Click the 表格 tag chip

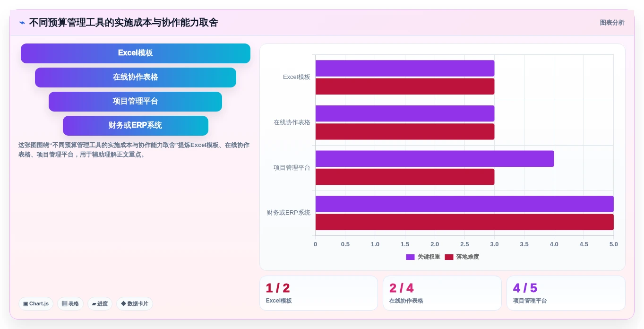[x=70, y=303]
